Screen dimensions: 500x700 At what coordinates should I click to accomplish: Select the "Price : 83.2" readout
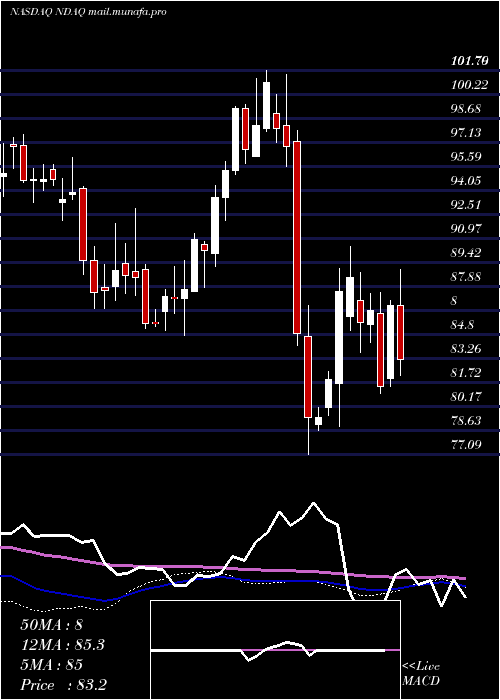[63, 685]
